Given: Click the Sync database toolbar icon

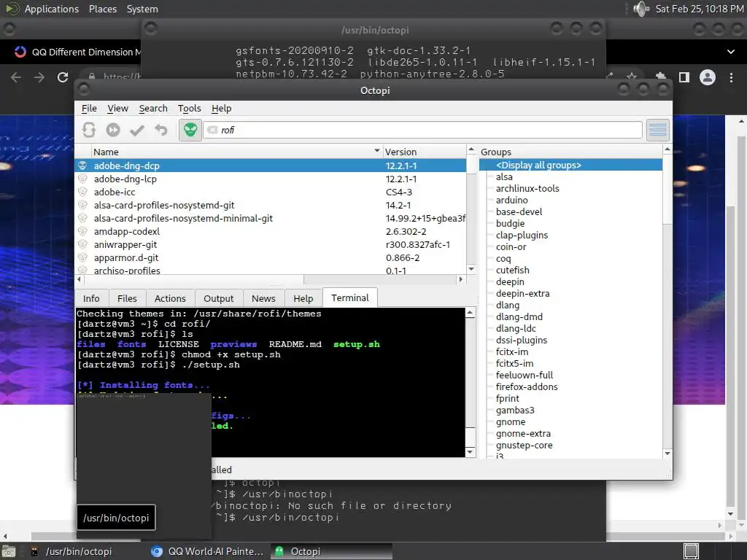Looking at the screenshot, I should click(x=89, y=130).
